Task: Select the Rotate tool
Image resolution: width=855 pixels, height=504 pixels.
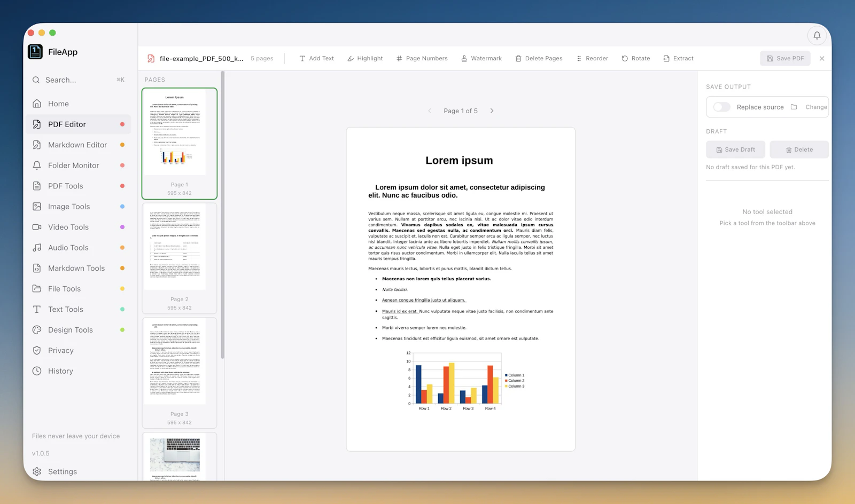Action: 636,59
